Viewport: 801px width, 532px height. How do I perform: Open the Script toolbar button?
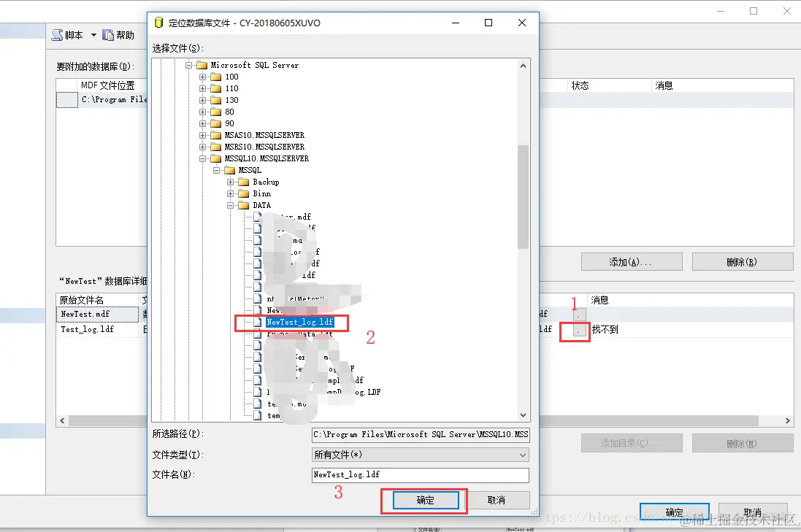[x=67, y=35]
